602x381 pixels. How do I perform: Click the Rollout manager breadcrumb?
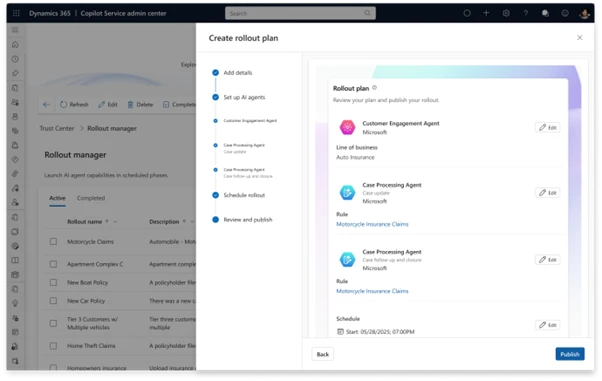click(x=112, y=129)
